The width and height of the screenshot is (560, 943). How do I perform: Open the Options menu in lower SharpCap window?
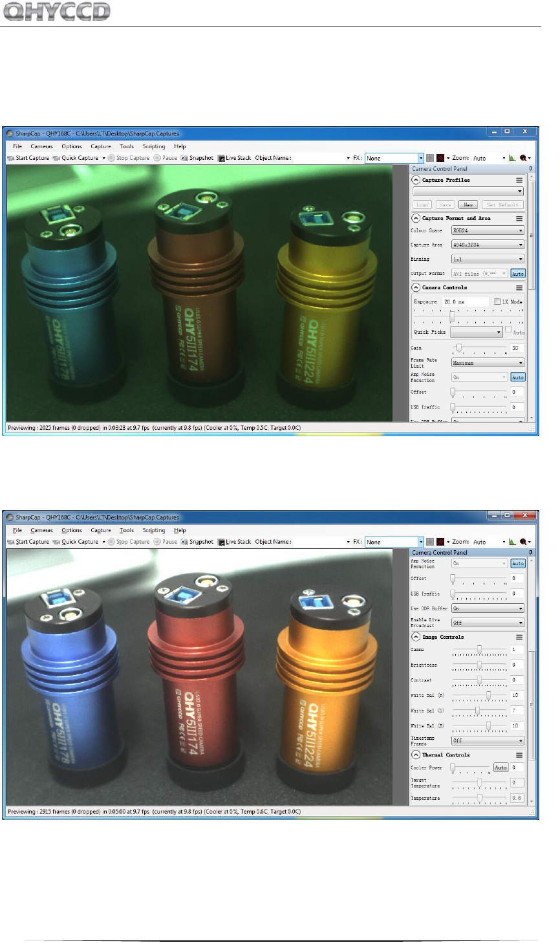(x=72, y=531)
